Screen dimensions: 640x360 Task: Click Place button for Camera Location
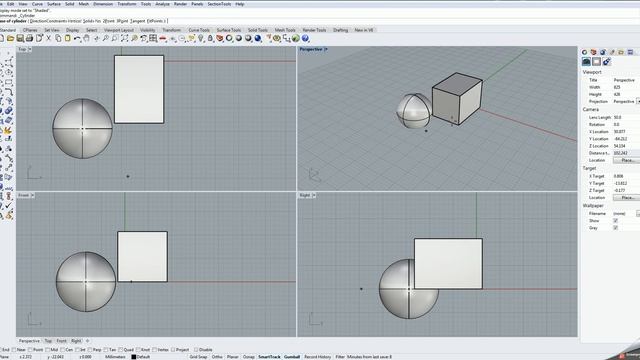point(627,160)
